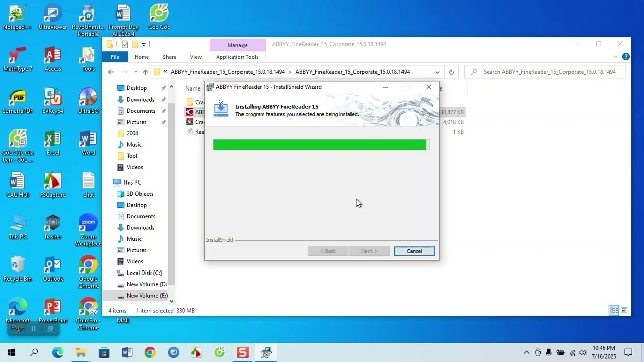644x362 pixels.
Task: Select the FSCapture desktop icon
Action: tap(53, 186)
